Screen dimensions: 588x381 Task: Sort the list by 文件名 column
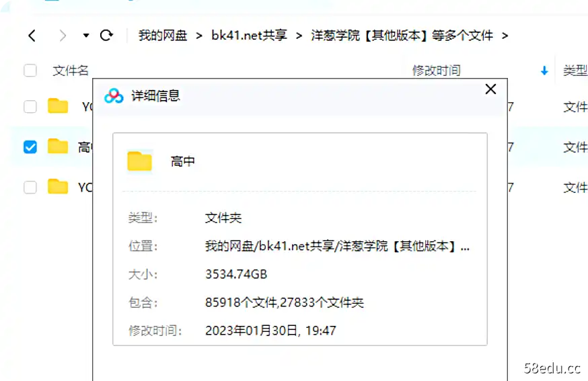point(71,71)
